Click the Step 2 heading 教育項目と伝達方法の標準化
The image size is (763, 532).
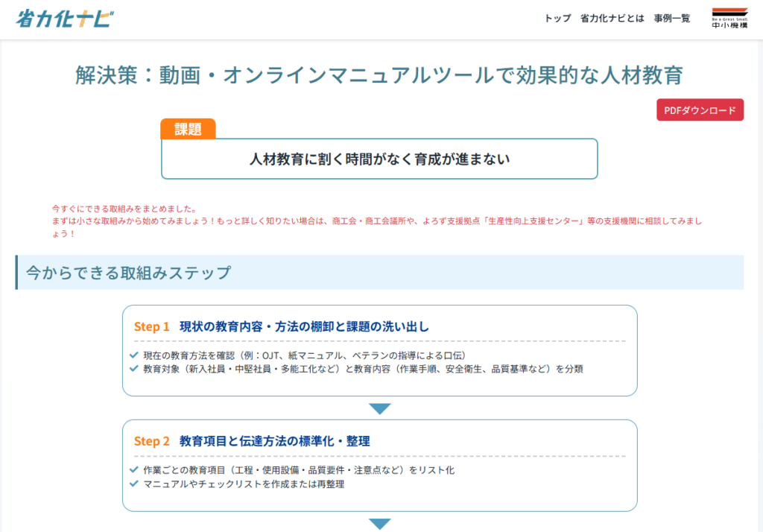coord(274,441)
